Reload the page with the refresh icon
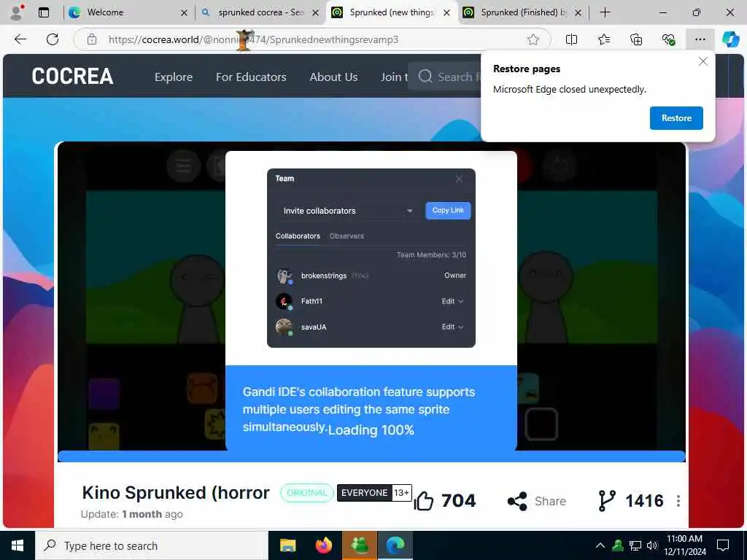 (53, 39)
